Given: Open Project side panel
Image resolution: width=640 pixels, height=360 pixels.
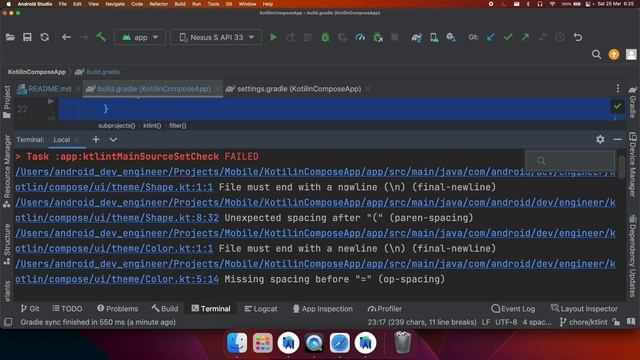Looking at the screenshot, I should point(7,102).
